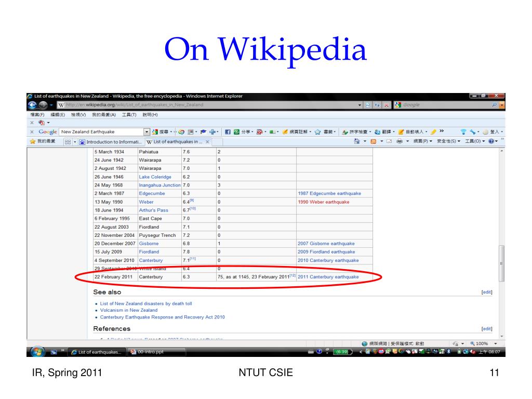Click the orange RSS feeds icon
532x399 pixels.
tap(373, 141)
